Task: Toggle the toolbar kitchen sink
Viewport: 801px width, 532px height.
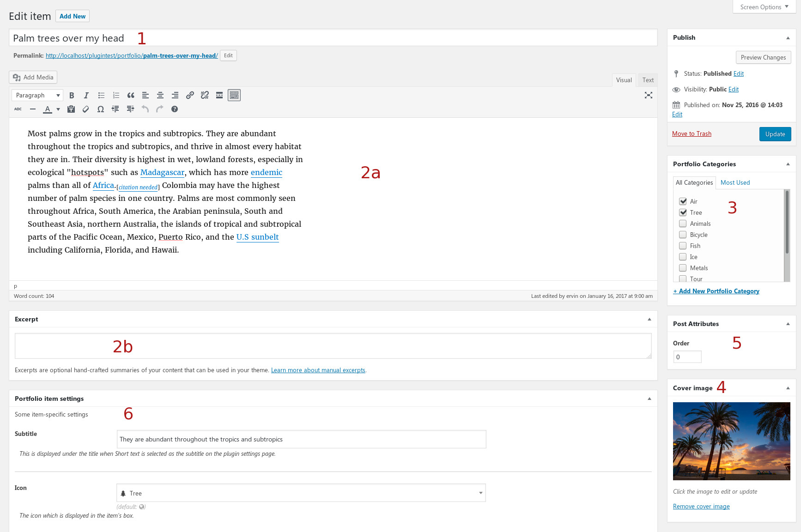Action: tap(234, 95)
